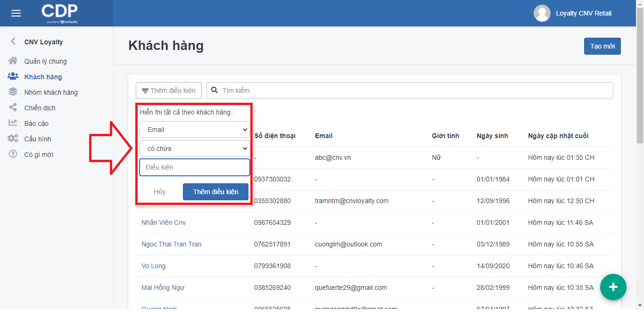Click the chart icon for Báo cáo
This screenshot has height=312, width=644.
pos(13,123)
